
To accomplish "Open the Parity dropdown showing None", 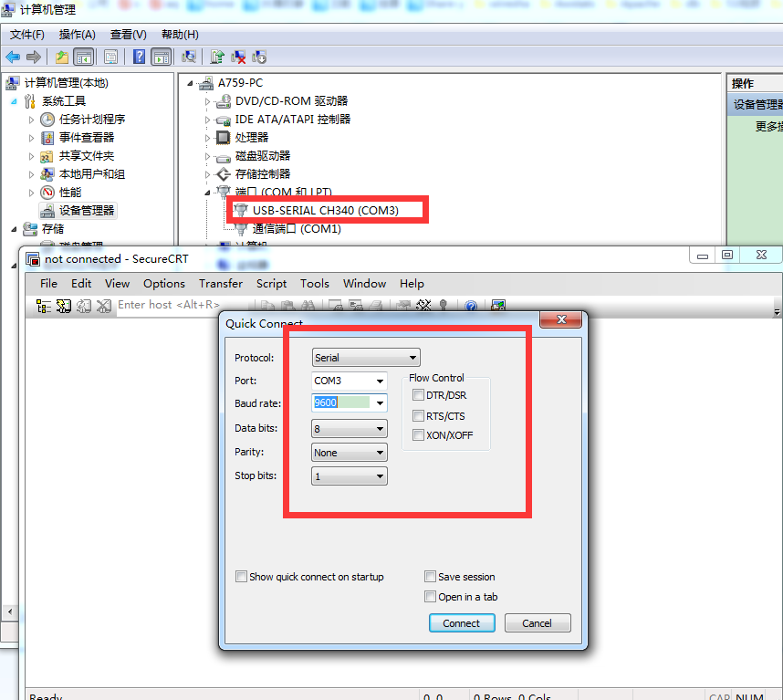I will tap(349, 453).
